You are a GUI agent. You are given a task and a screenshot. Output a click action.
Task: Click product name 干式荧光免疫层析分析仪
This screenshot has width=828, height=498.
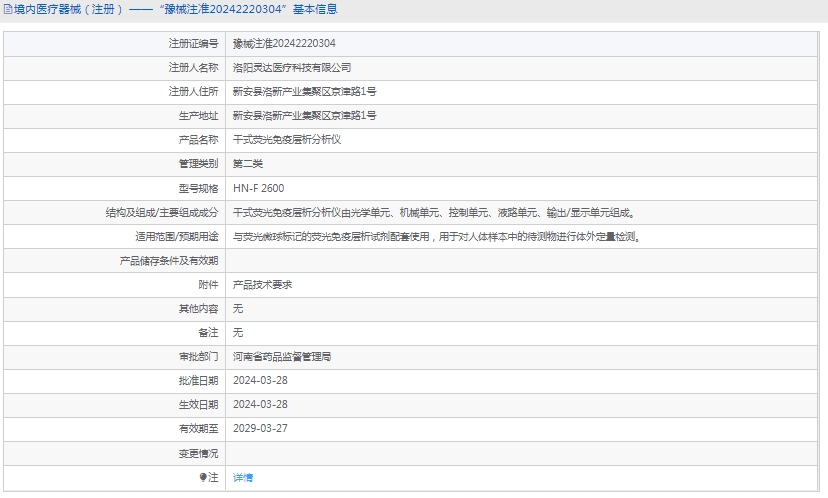point(287,140)
